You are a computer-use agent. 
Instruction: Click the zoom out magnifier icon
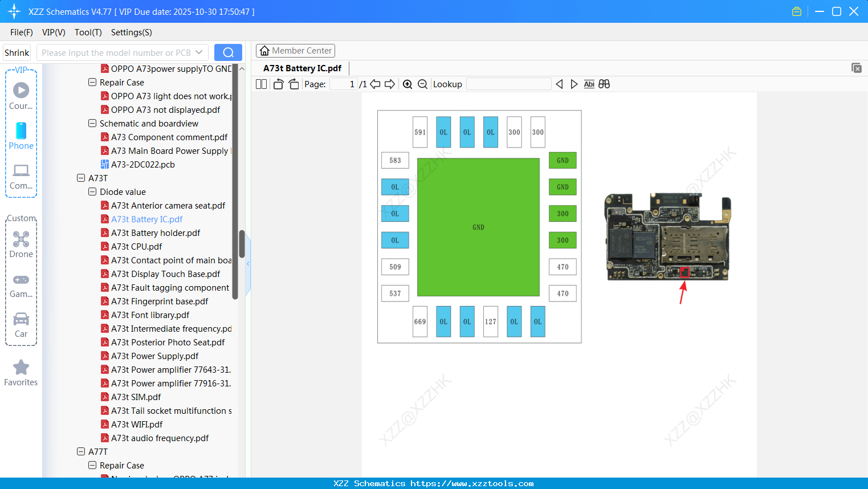coord(422,84)
